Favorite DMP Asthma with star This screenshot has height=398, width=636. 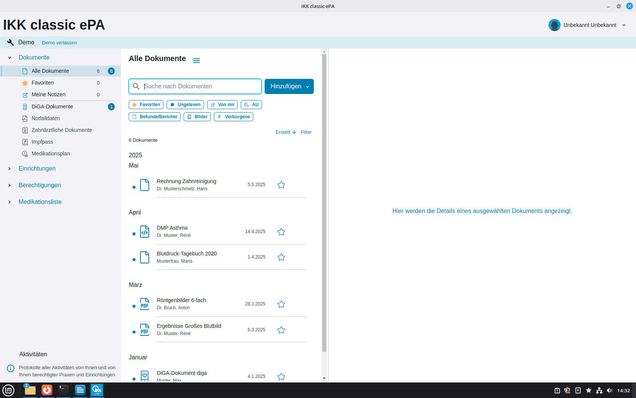(281, 232)
